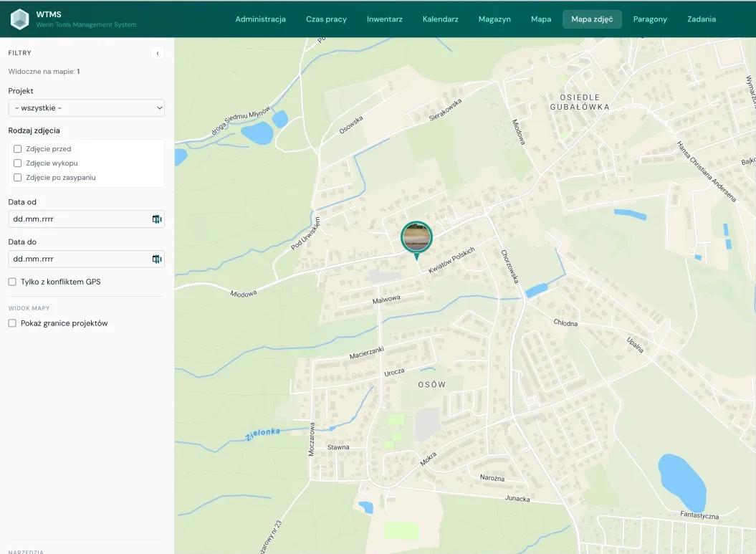Click the Malwowa street label
The height and width of the screenshot is (554, 756).
386,300
